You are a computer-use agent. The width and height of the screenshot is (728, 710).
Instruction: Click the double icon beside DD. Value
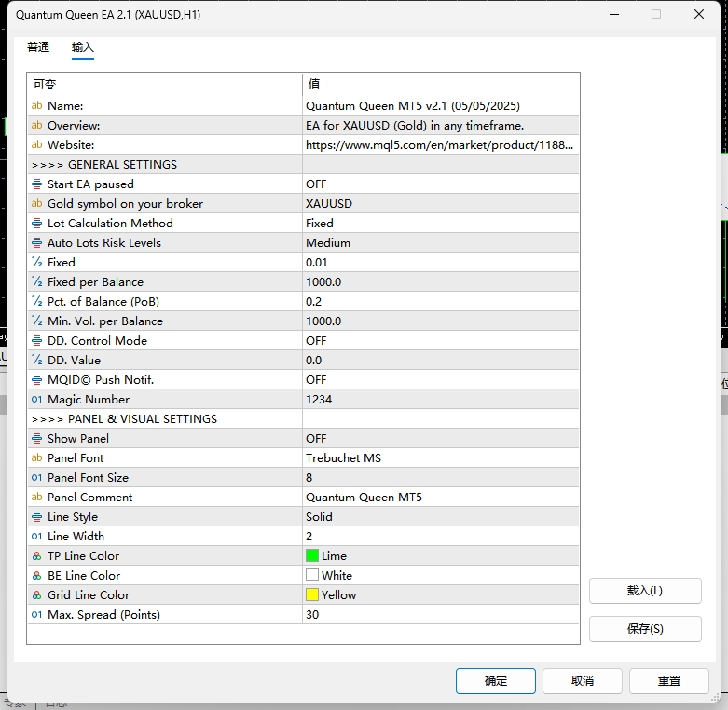pyautogui.click(x=36, y=360)
